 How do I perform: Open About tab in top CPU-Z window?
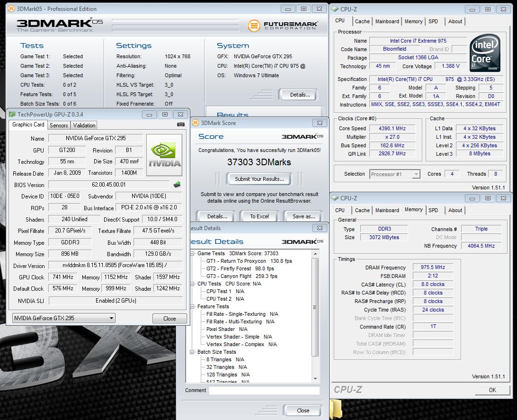(x=455, y=21)
